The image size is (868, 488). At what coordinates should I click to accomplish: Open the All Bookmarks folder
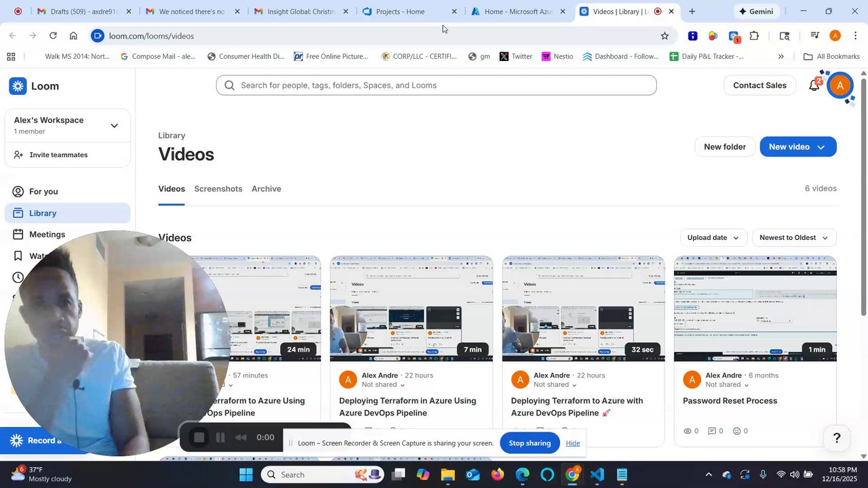click(x=831, y=56)
